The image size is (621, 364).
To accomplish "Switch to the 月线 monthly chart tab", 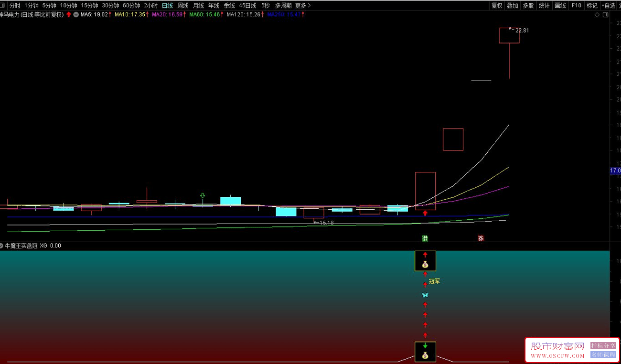I will tap(198, 6).
